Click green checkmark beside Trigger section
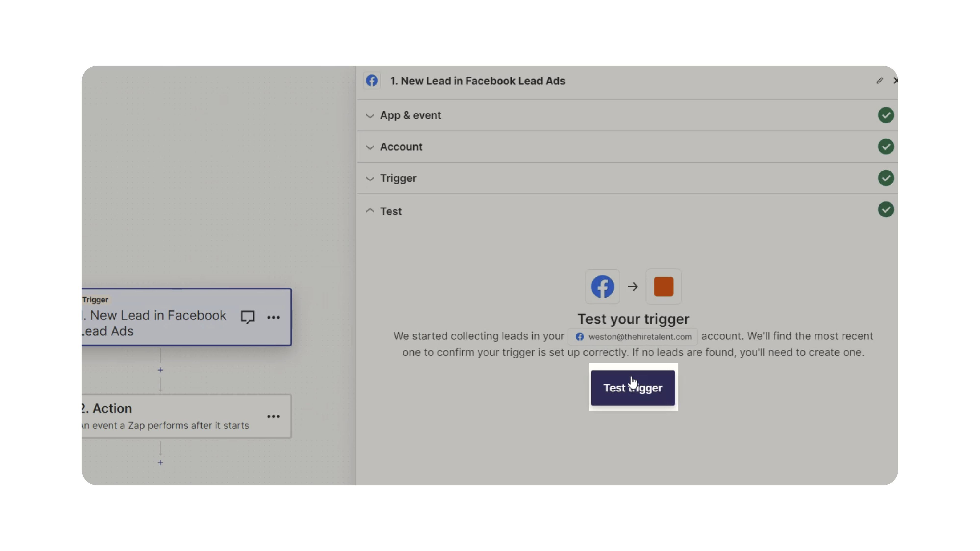 [x=886, y=178]
